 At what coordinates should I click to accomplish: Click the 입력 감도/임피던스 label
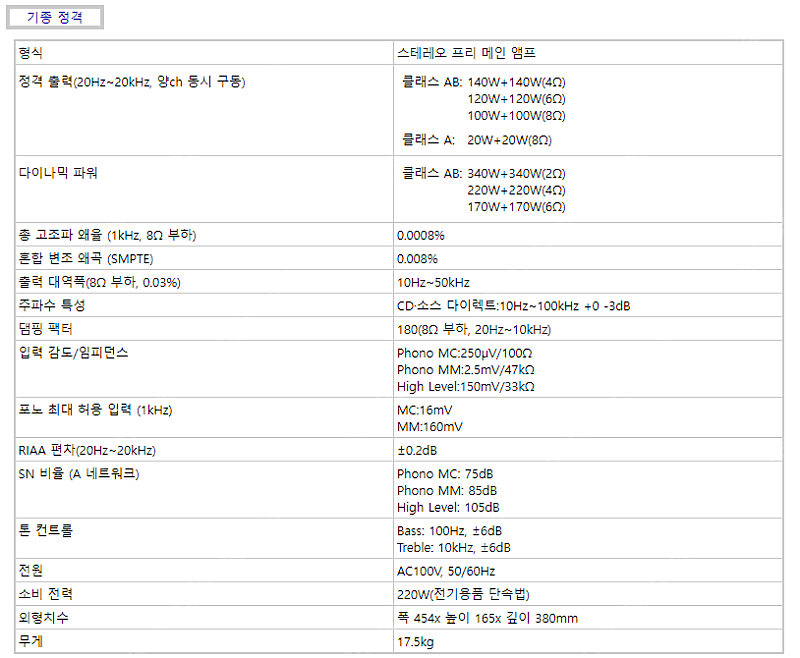click(x=73, y=352)
